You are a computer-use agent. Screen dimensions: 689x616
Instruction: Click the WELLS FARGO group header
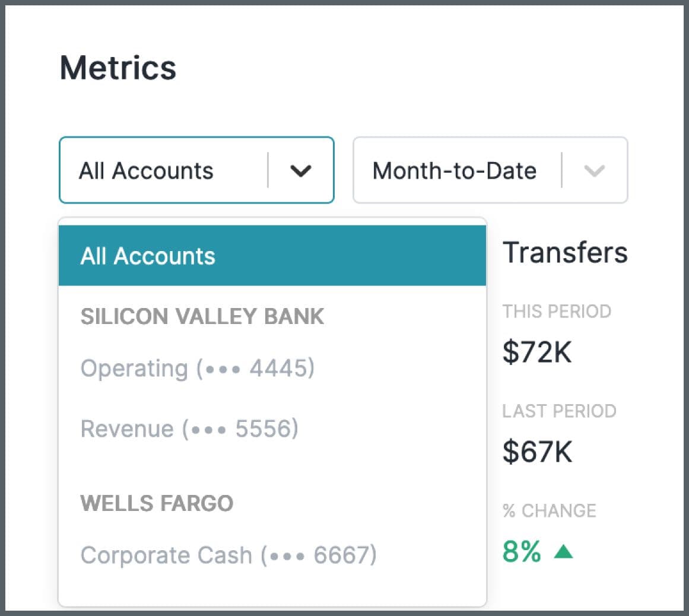tap(156, 503)
